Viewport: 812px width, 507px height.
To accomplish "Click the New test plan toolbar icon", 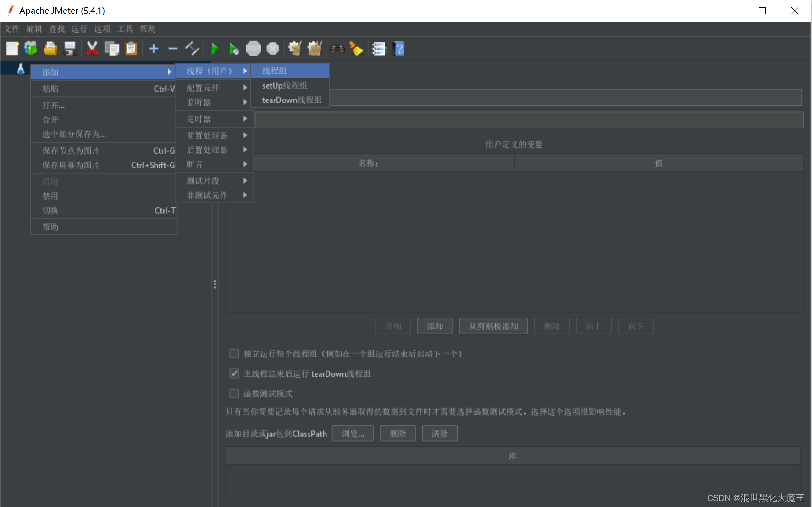I will [12, 48].
